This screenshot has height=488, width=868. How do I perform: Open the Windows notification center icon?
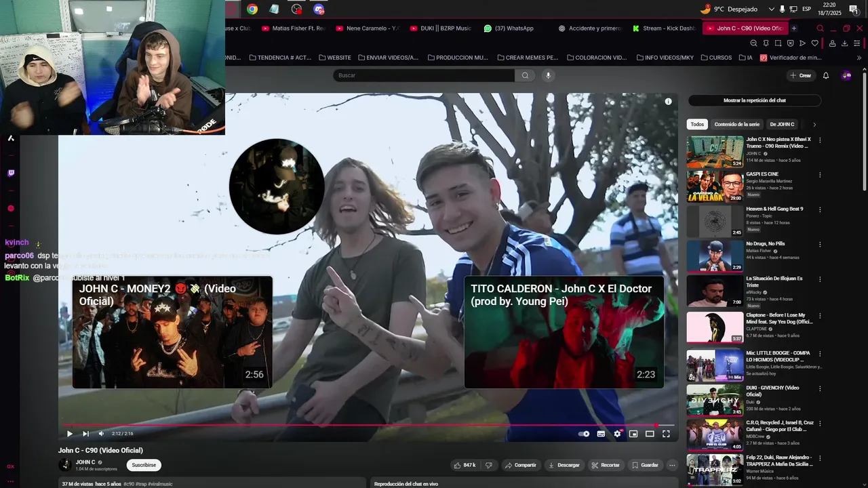click(853, 9)
